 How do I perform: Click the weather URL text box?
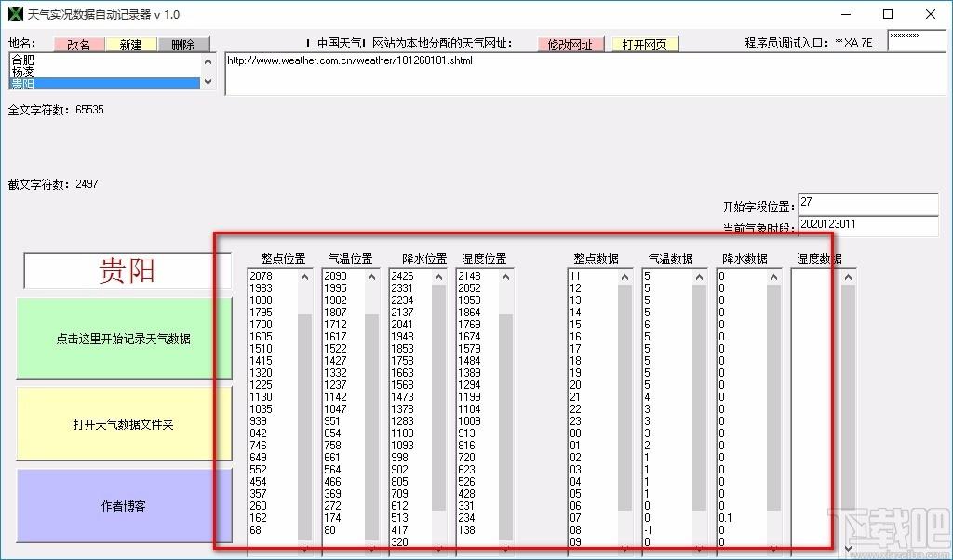point(584,73)
